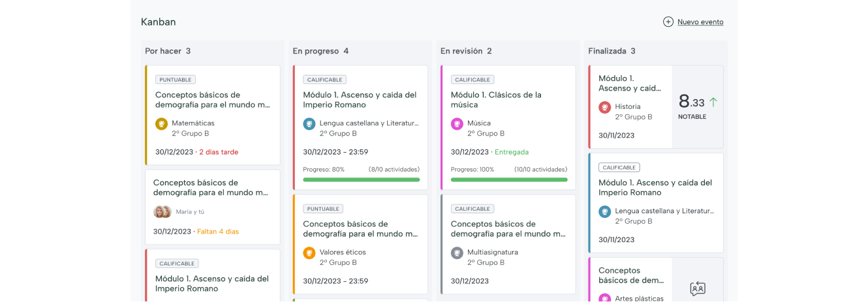This screenshot has width=868, height=302.
Task: Select the Por hacer column header
Action: pos(168,51)
